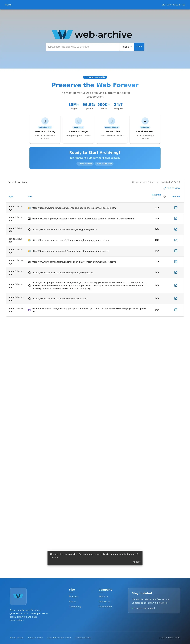
Task: Click the info icon beside Retention header
Action: [x=164, y=197]
